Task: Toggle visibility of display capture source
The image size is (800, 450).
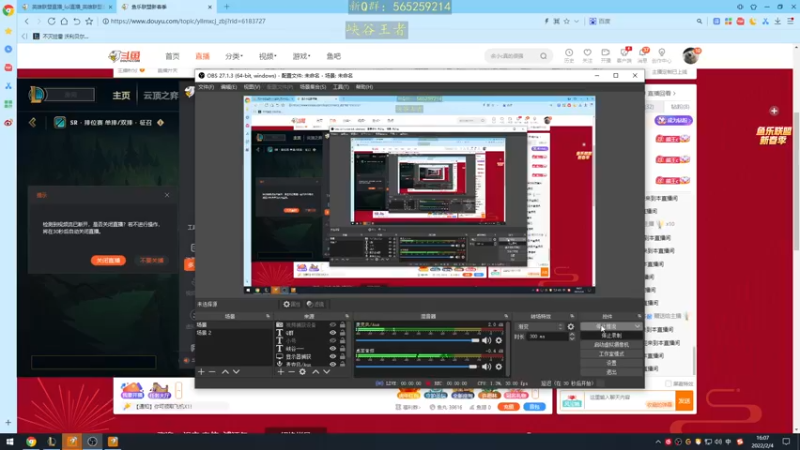Action: [333, 357]
